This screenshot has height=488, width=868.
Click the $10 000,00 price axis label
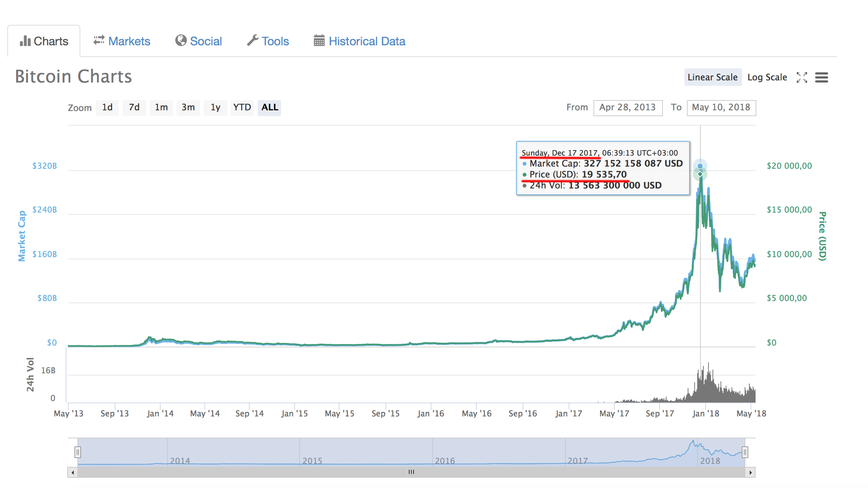coord(789,254)
